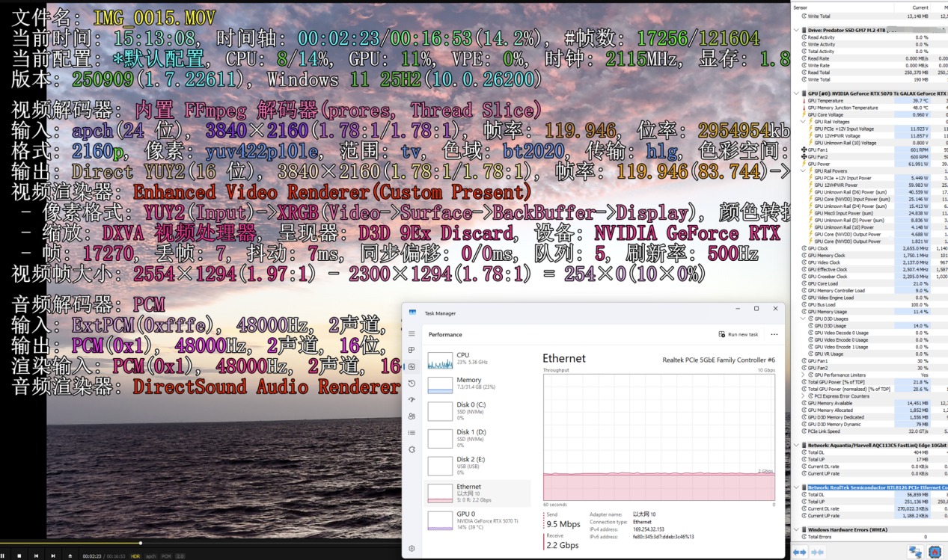Click the Sensor column header
948x560 pixels.
[x=841, y=7]
